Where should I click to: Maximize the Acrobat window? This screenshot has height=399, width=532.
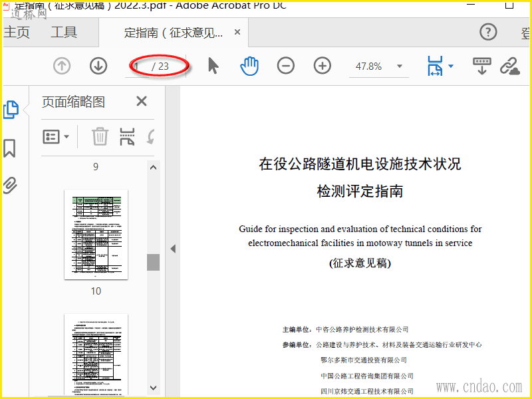[x=509, y=5]
